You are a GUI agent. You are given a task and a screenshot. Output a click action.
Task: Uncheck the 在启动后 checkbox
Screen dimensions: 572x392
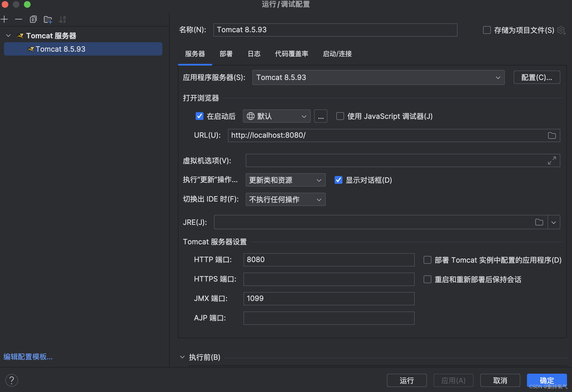[200, 116]
